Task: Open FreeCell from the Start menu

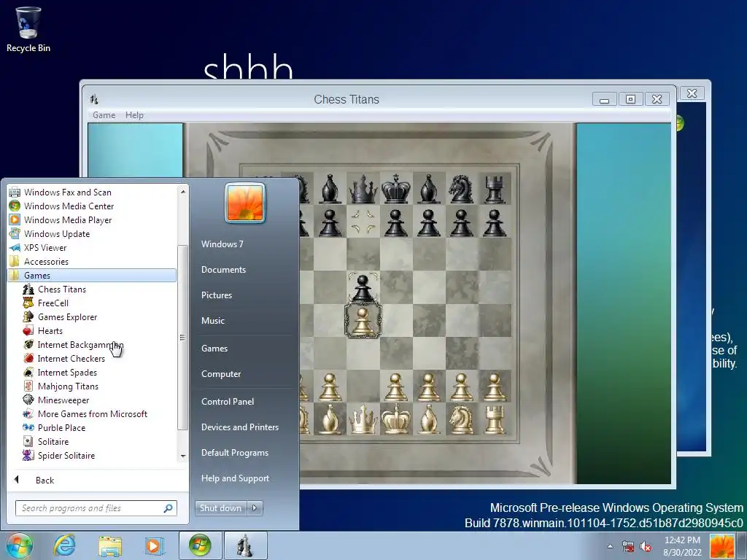Action: point(53,303)
